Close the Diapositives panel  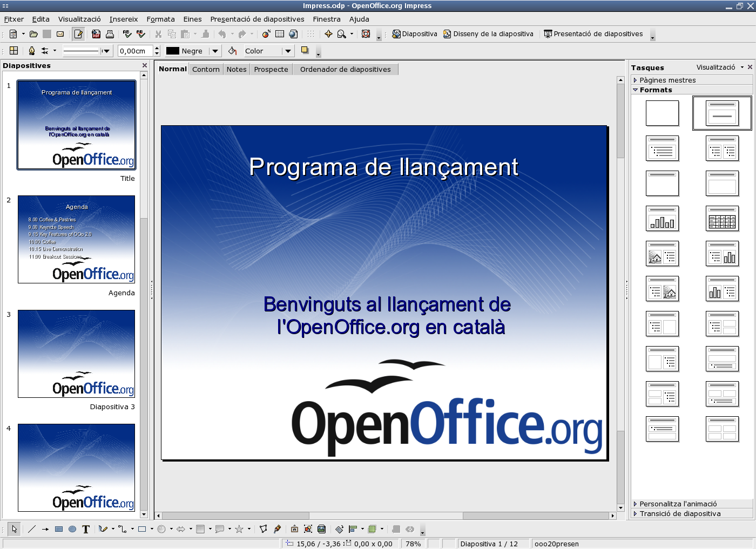(145, 65)
